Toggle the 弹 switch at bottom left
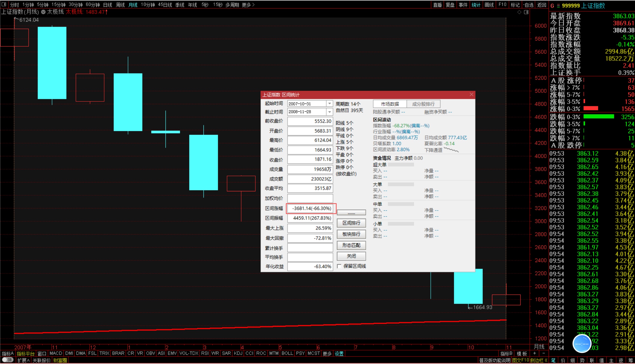Screen dimensions: 635x364 tap(7, 360)
